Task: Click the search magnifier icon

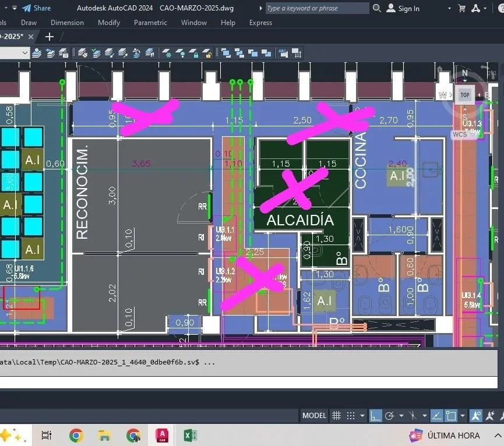Action: pyautogui.click(x=377, y=8)
